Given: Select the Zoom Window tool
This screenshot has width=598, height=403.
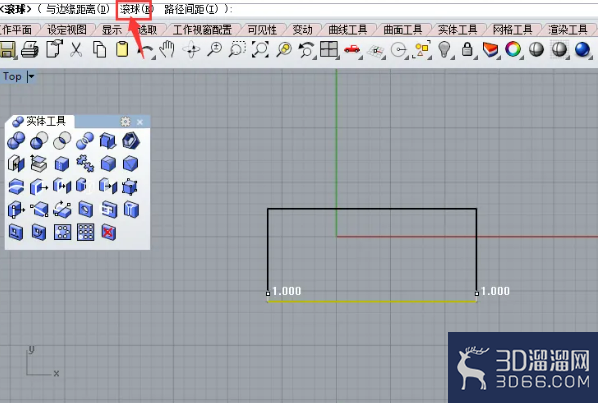Looking at the screenshot, I should (237, 50).
